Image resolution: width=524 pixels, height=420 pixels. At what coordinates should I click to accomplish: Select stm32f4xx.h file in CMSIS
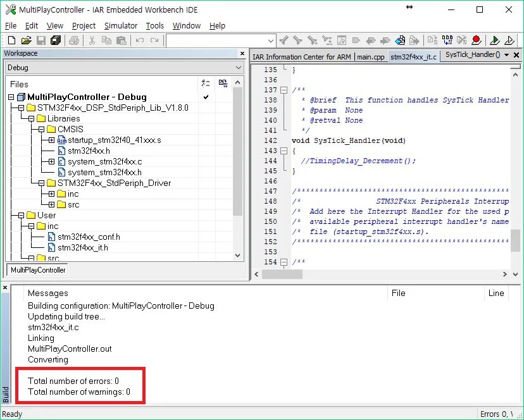tap(89, 151)
